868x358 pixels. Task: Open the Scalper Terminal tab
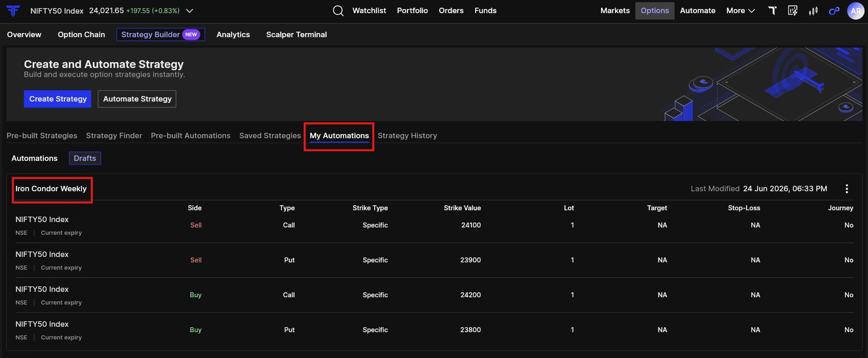coord(296,34)
